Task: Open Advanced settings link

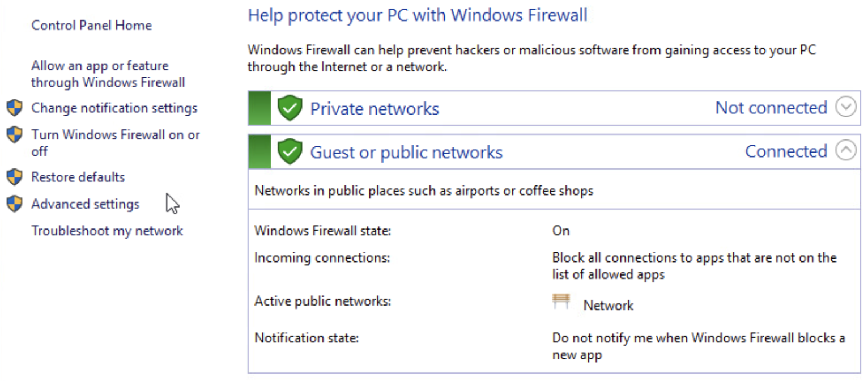Action: [85, 204]
